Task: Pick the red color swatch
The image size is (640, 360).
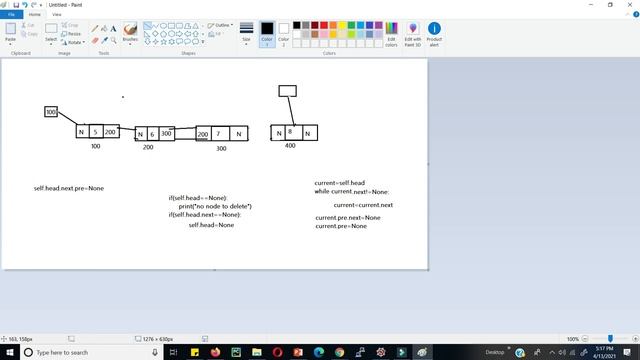Action: click(x=324, y=25)
